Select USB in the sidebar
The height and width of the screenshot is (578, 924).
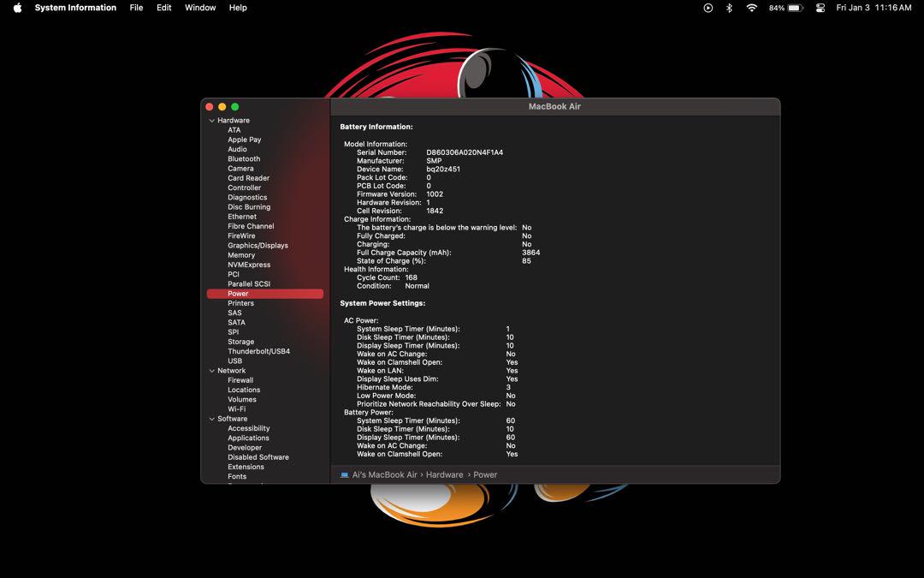click(235, 361)
